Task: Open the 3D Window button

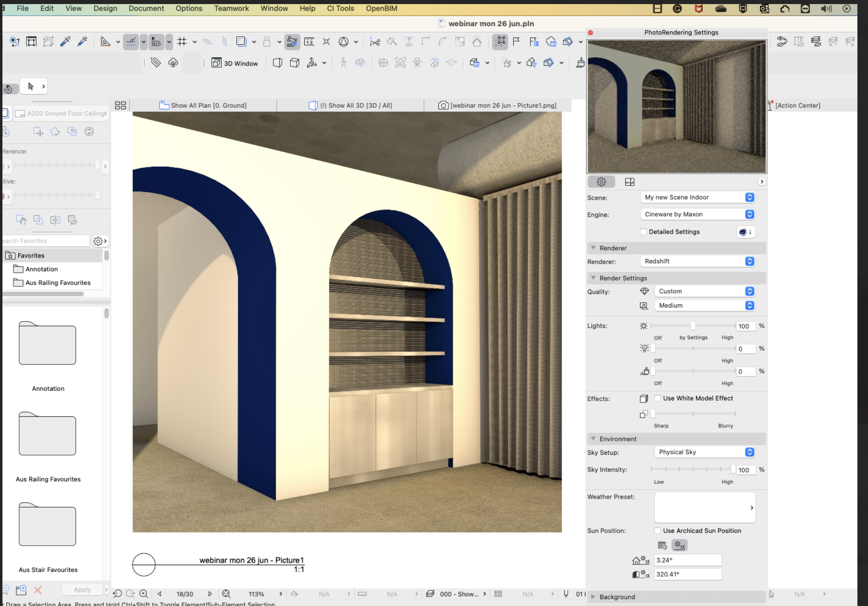Action: pyautogui.click(x=235, y=63)
